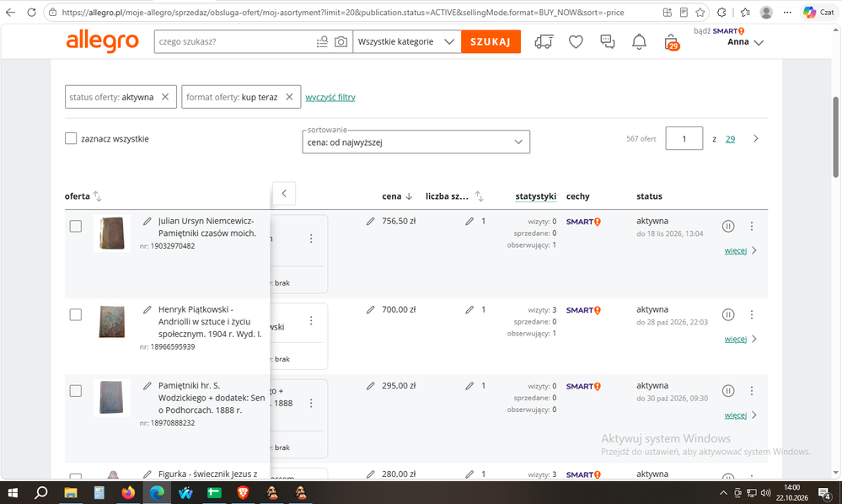Open the delivery truck icon in Allegro header
Viewport: 842px width, 504px height.
[544, 42]
